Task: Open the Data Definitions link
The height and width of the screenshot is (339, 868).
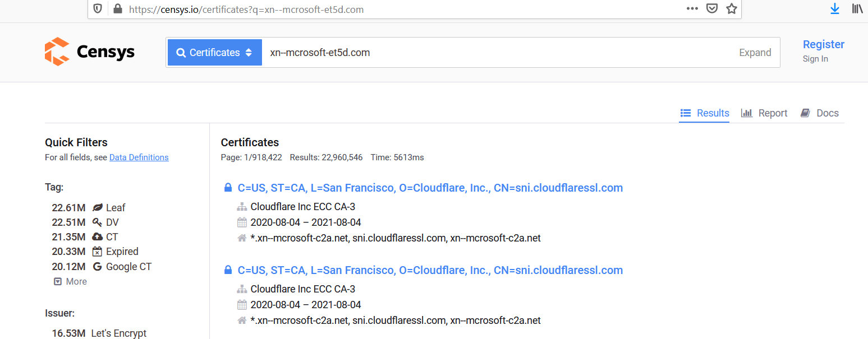Action: coord(139,157)
